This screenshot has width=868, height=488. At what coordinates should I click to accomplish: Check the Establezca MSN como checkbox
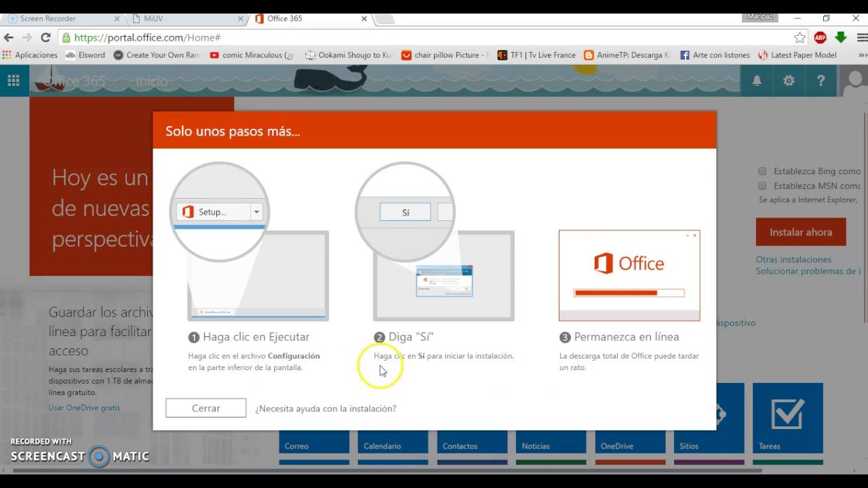[762, 186]
